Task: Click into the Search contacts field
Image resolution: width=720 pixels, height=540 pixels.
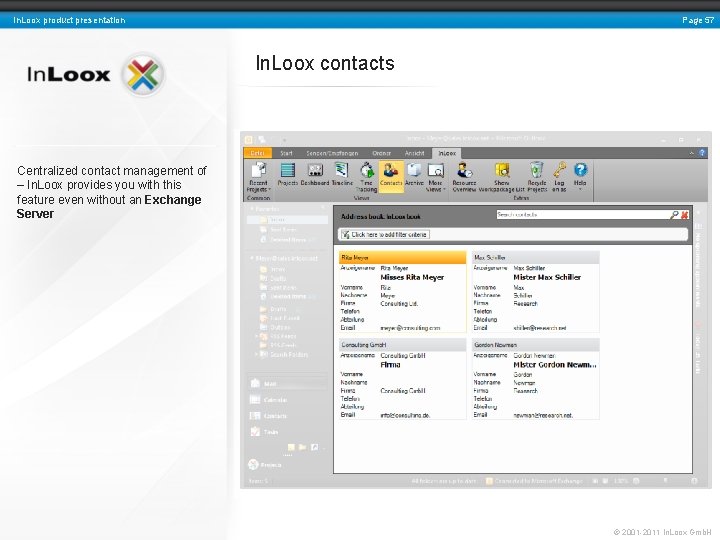Action: [582, 214]
